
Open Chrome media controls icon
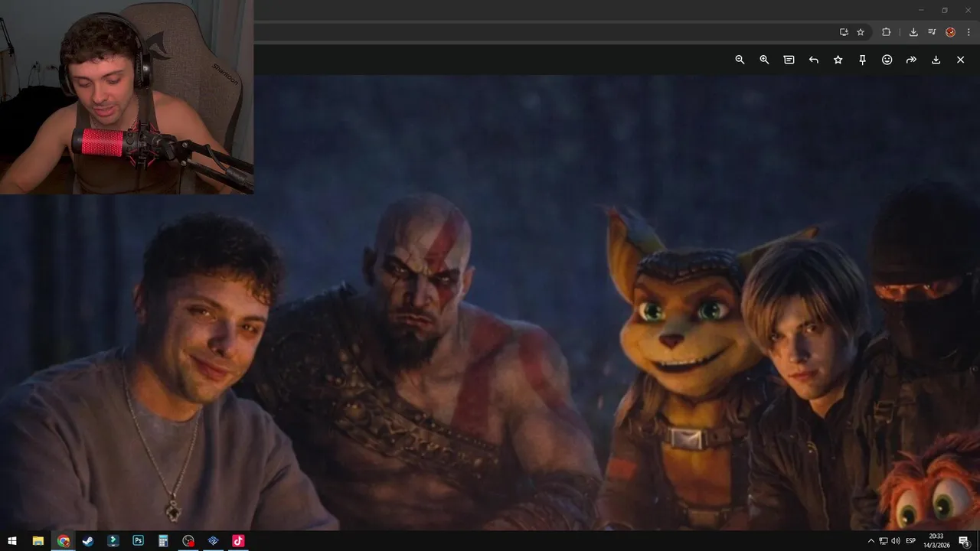click(x=932, y=32)
